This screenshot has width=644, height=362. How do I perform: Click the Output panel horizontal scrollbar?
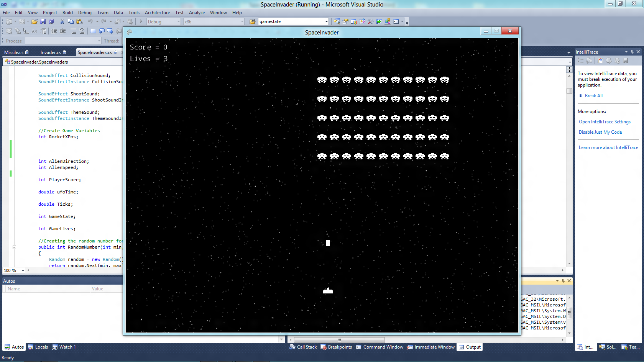tap(339, 340)
